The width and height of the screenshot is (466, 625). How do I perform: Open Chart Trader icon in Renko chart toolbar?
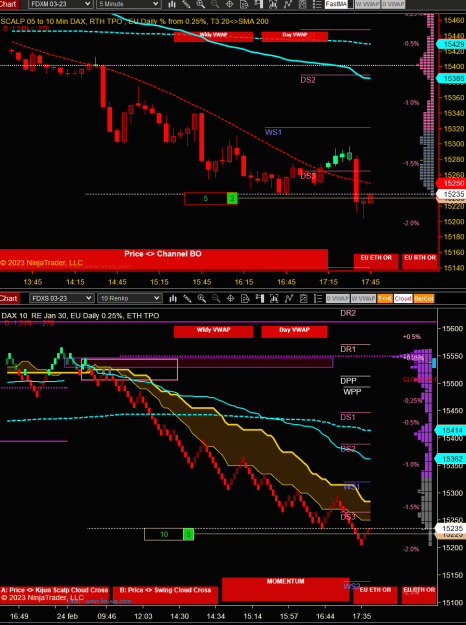[x=260, y=298]
